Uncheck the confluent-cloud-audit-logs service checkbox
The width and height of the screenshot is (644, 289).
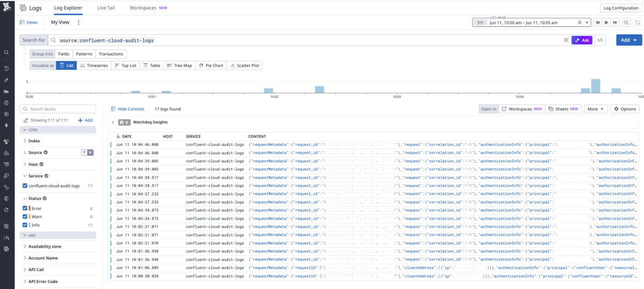click(x=25, y=186)
